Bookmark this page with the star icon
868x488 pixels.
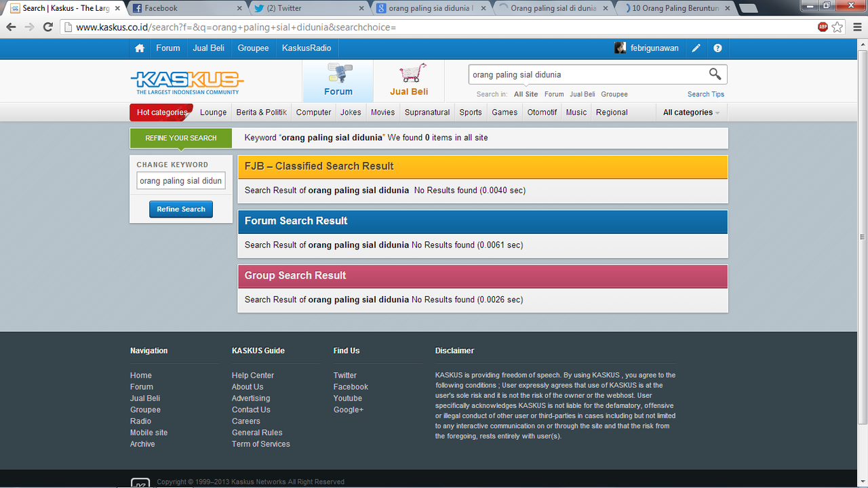(x=837, y=27)
